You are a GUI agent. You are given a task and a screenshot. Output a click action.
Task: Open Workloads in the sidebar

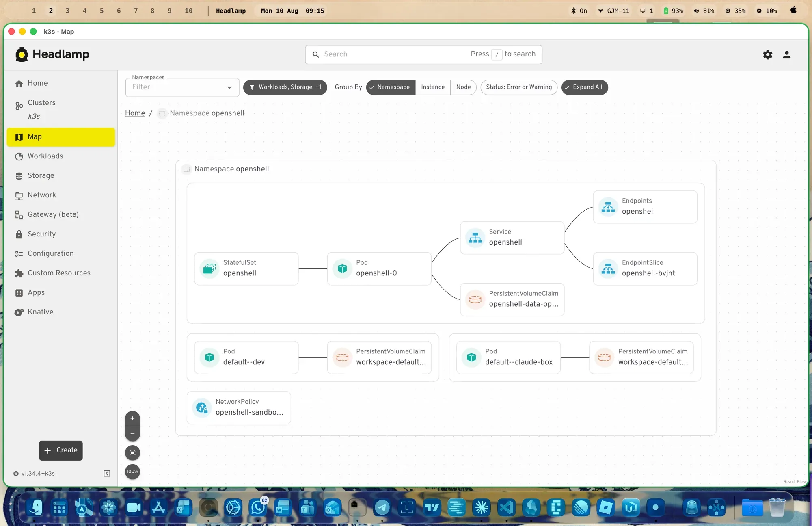tap(61, 156)
